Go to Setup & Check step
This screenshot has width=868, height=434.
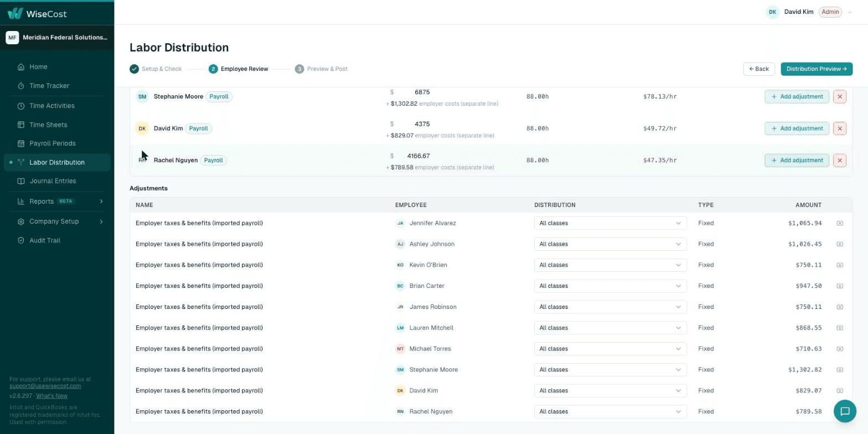click(156, 69)
